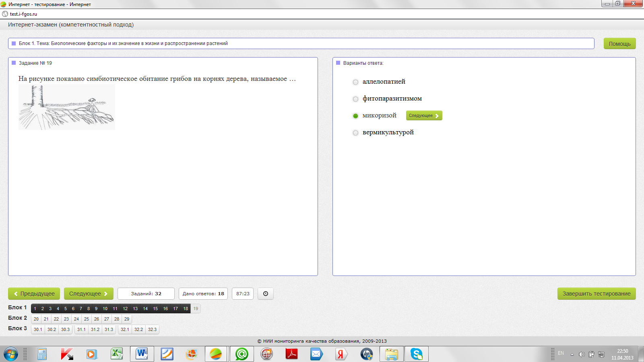Viewport: 644px width, 362px height.
Task: Open question 32.3 in Блок 3
Action: (x=152, y=329)
